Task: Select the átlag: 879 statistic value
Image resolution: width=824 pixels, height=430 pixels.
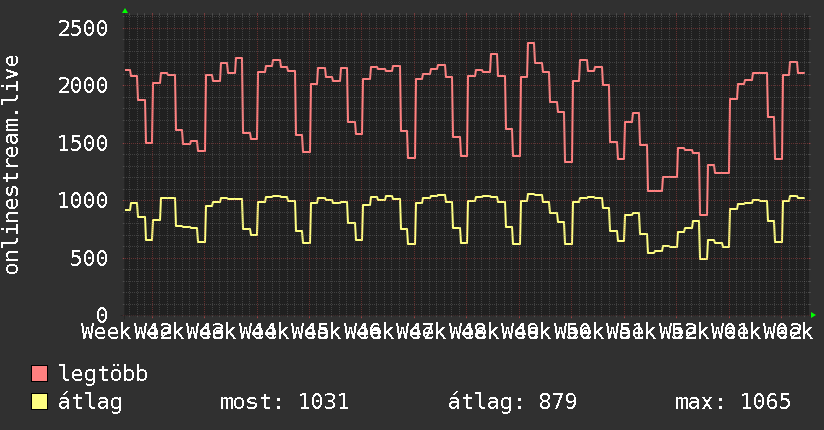Action: pyautogui.click(x=512, y=402)
